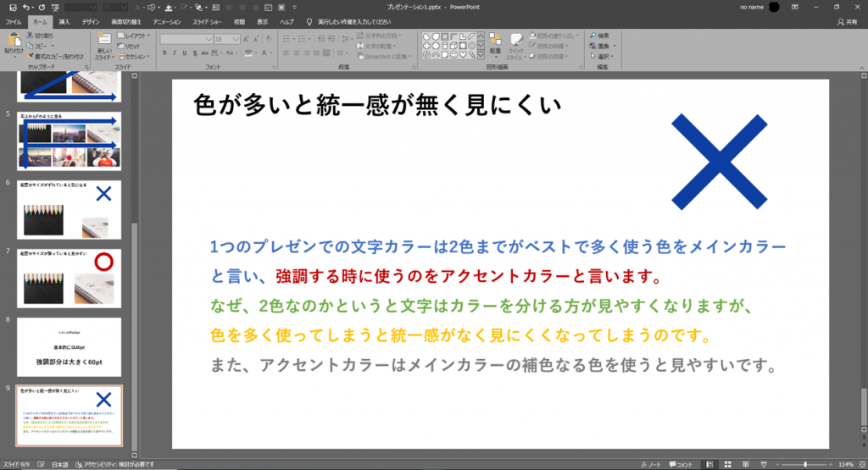The width and height of the screenshot is (868, 470).
Task: Toggle text Shadow formatting
Action: point(195,53)
